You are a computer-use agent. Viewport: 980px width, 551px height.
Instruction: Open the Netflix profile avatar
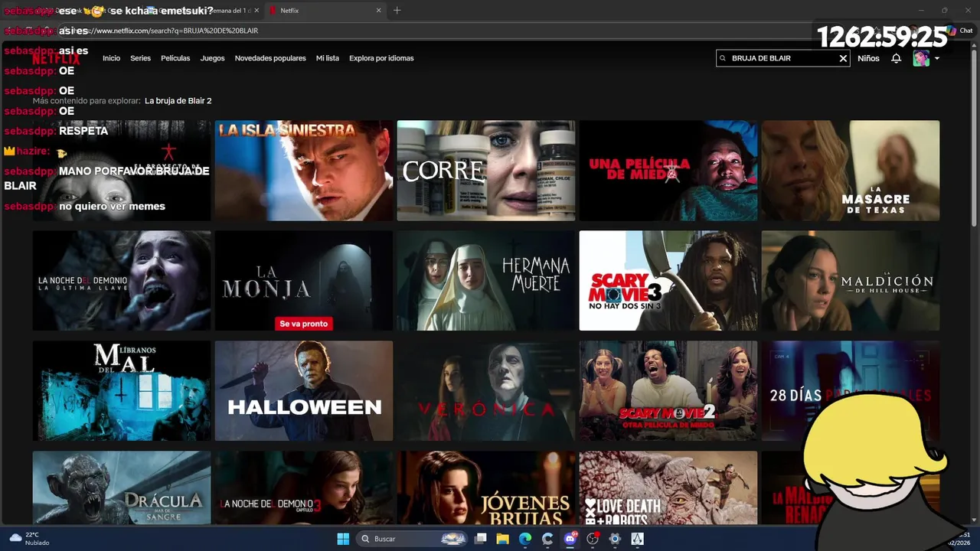[921, 58]
